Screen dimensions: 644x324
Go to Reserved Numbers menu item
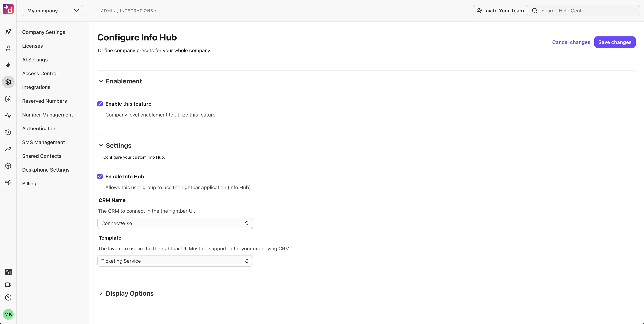pyautogui.click(x=44, y=101)
